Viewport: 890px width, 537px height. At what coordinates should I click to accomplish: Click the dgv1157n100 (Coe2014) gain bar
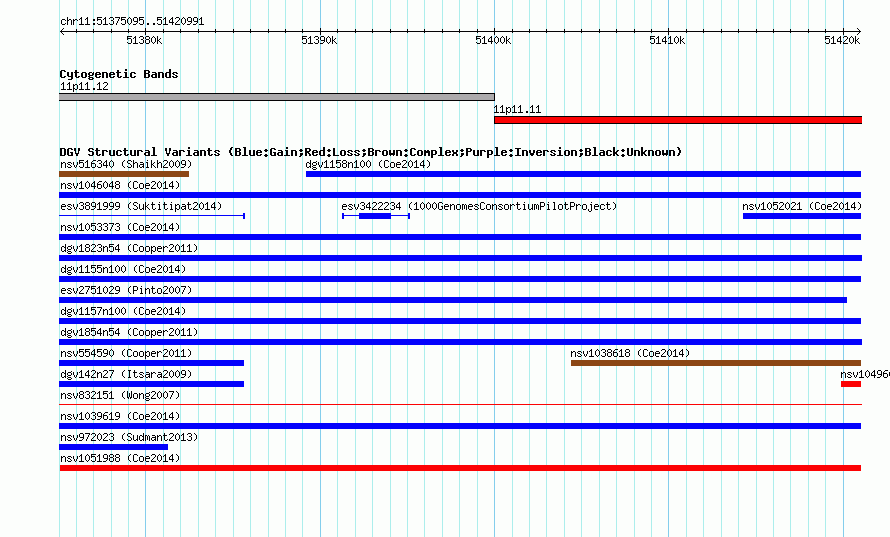click(460, 321)
